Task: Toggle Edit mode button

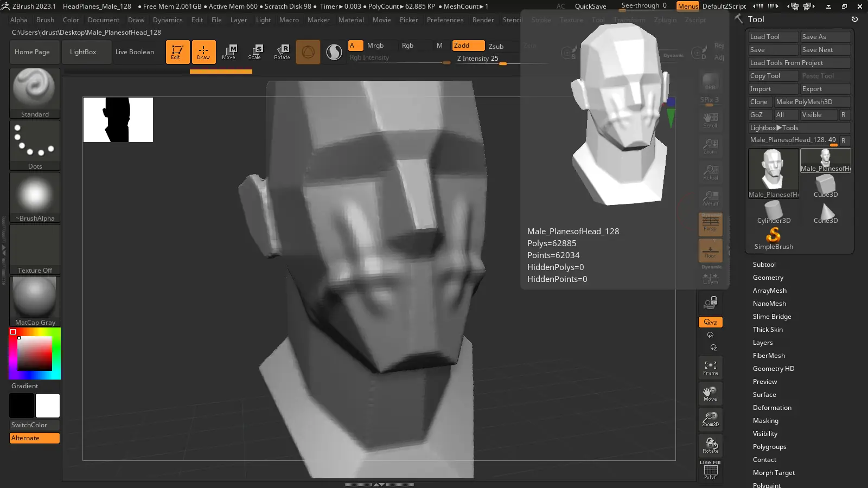Action: 177,52
